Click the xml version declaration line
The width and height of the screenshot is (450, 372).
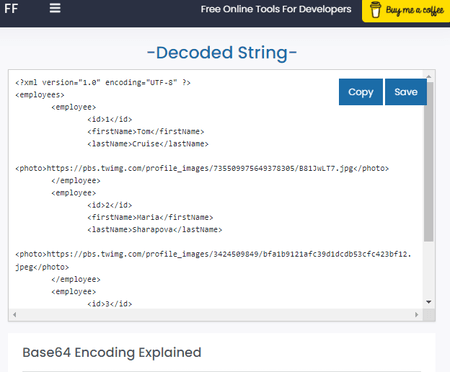(103, 82)
